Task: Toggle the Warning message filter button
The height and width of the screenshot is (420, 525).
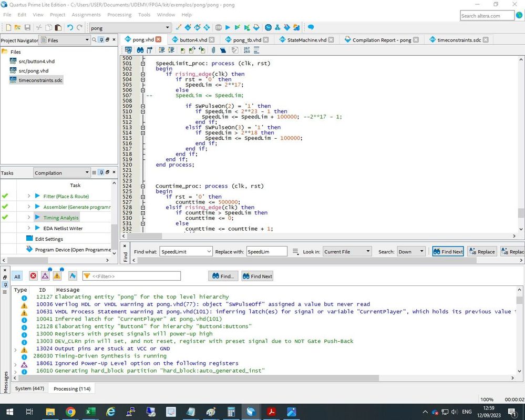Action: click(x=57, y=276)
